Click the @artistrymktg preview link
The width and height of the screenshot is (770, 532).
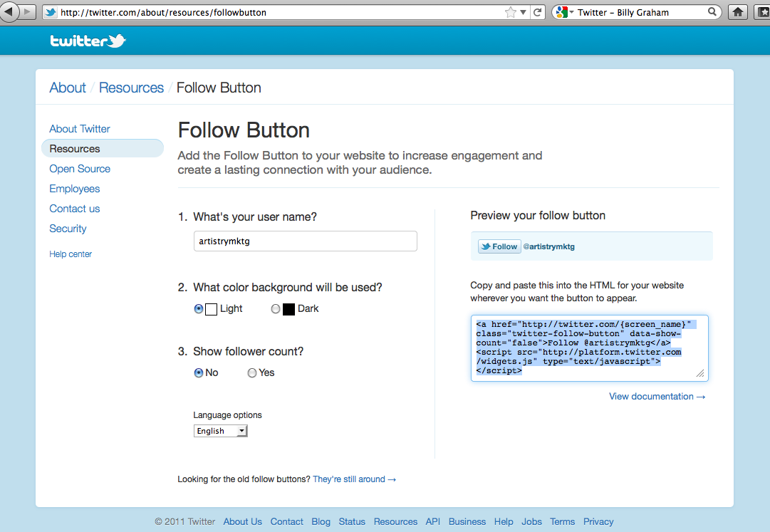pos(548,246)
